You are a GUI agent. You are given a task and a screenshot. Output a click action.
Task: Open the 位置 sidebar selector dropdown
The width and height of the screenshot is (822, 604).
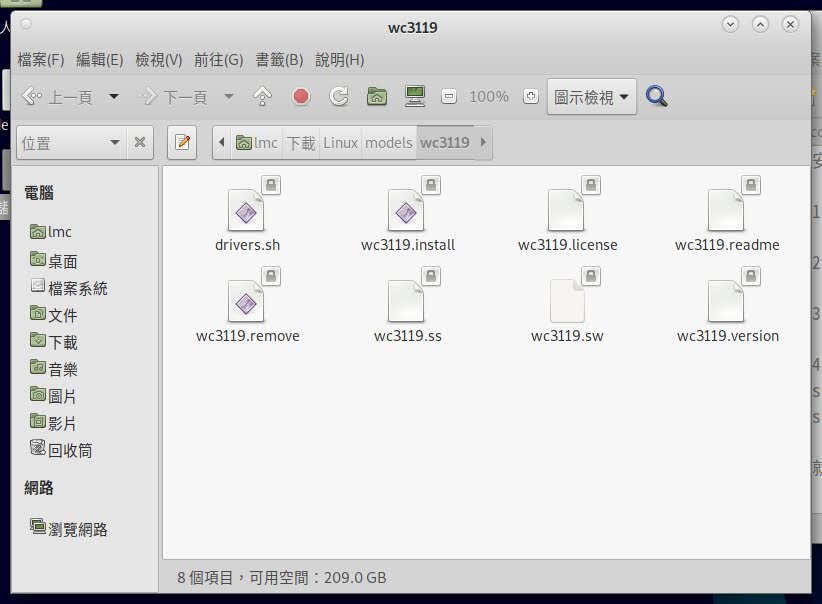pyautogui.click(x=71, y=143)
